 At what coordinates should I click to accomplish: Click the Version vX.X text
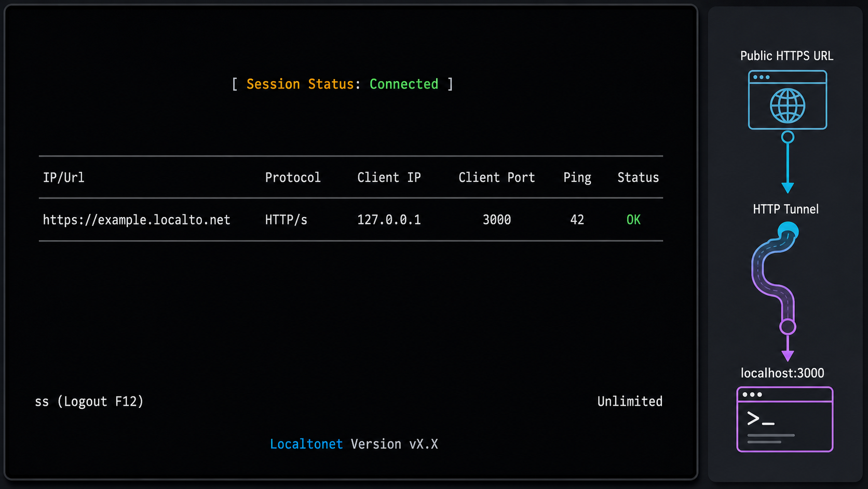[394, 444]
